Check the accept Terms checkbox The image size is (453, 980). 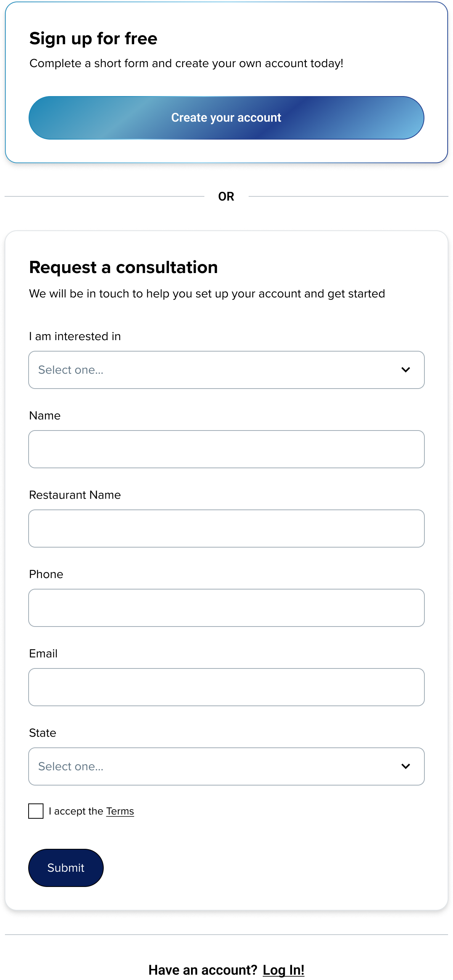[36, 811]
